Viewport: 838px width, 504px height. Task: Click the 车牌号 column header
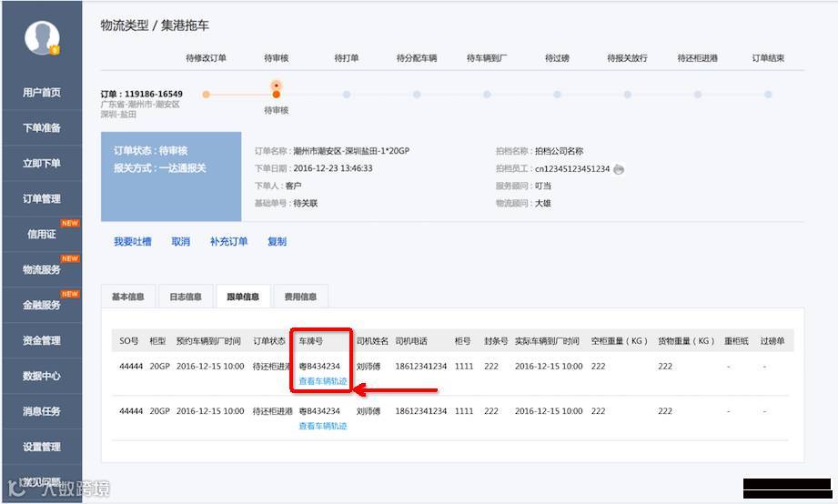(310, 341)
